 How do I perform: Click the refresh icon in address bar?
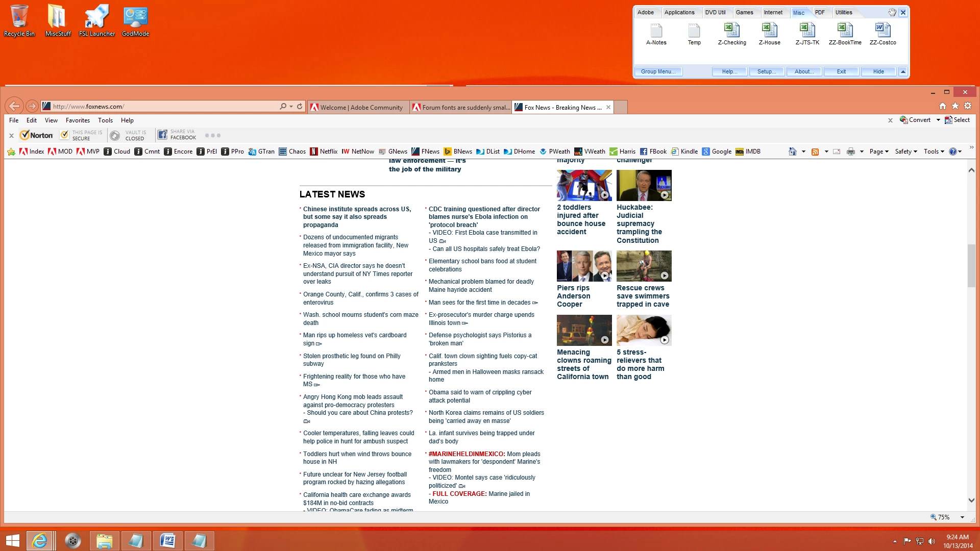[x=300, y=107]
